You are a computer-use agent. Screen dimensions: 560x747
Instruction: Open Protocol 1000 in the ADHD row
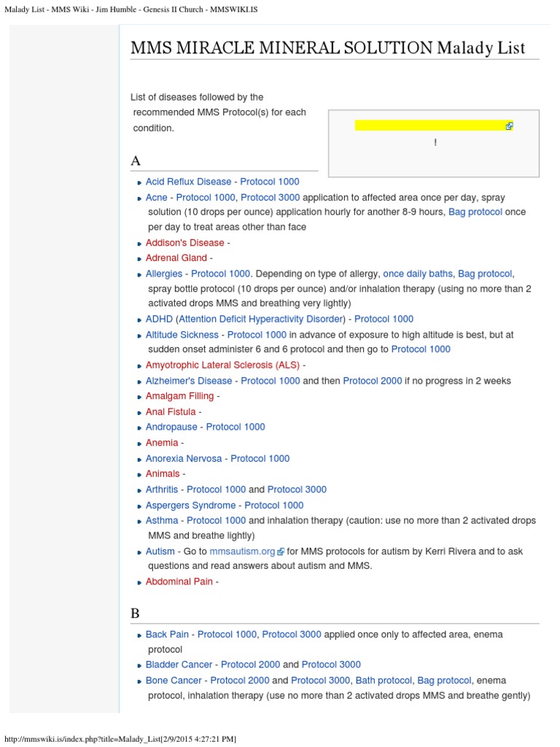coord(384,319)
